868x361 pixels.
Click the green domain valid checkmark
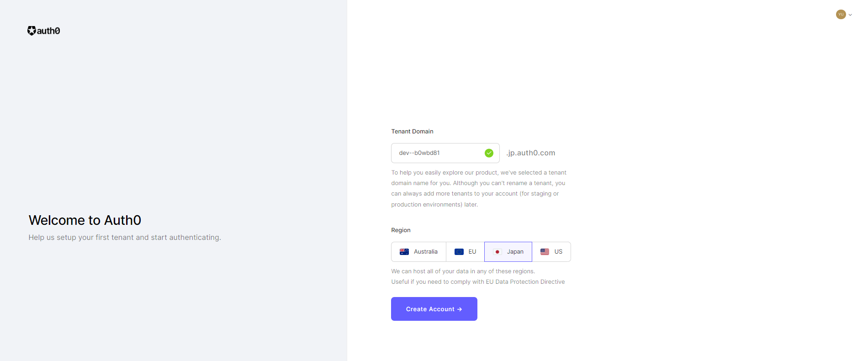pos(489,153)
